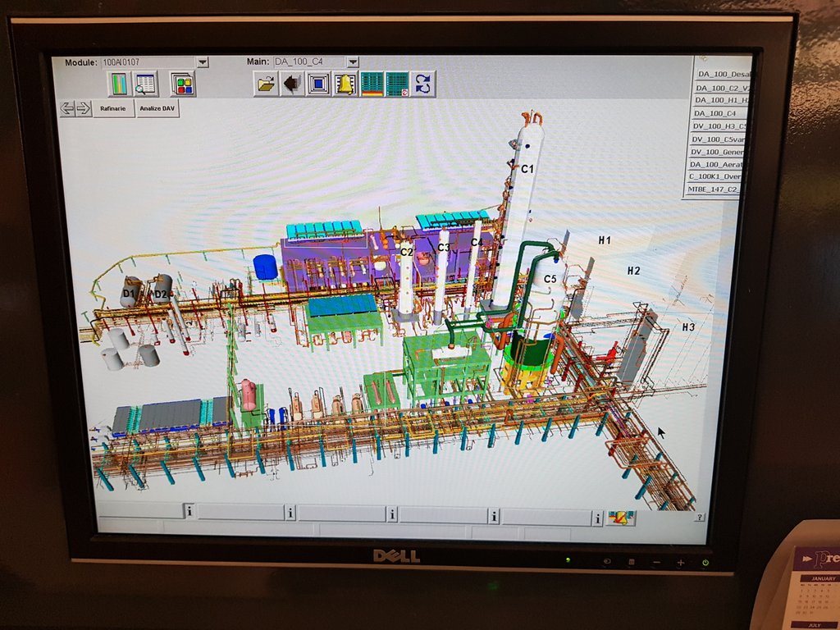
Task: Click the question mark help button
Action: click(x=699, y=518)
